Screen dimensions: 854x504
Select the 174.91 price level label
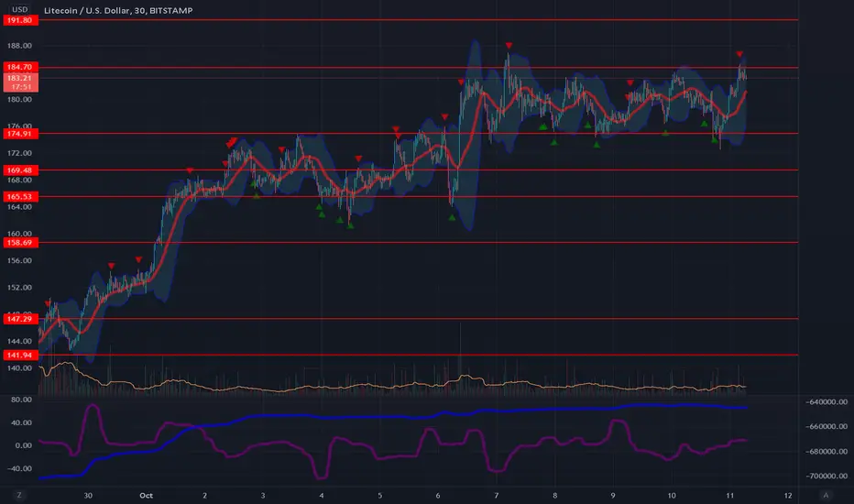click(x=20, y=134)
